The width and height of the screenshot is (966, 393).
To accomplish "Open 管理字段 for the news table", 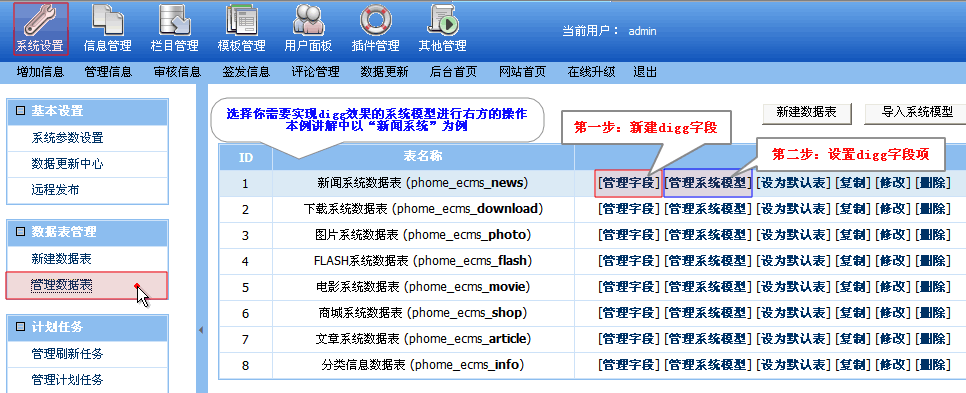I will [x=628, y=183].
